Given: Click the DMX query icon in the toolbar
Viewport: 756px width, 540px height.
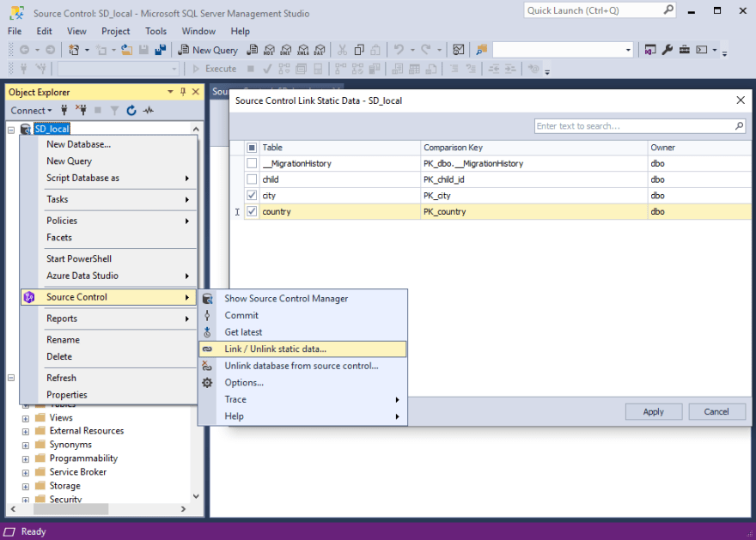Looking at the screenshot, I should coord(286,50).
